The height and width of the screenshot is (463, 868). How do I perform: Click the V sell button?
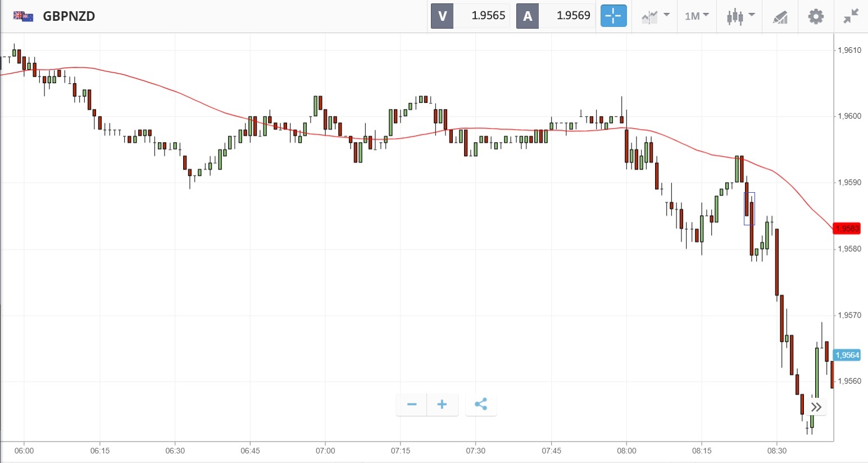[x=442, y=16]
